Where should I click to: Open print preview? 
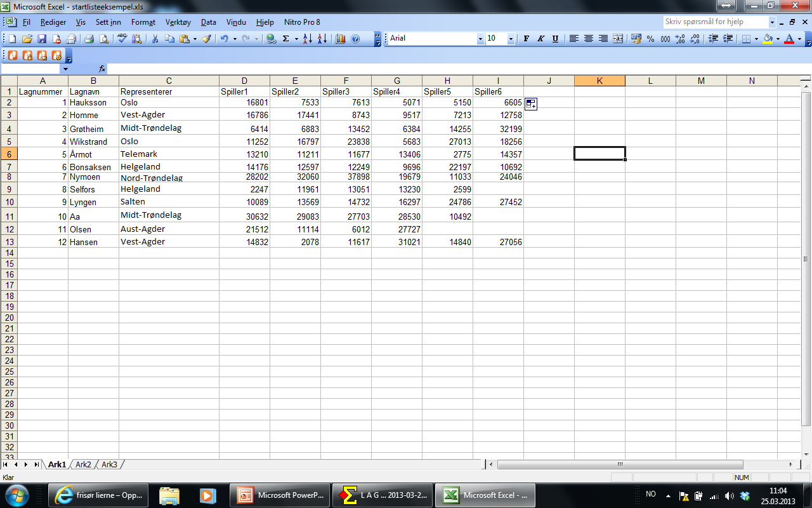click(103, 39)
